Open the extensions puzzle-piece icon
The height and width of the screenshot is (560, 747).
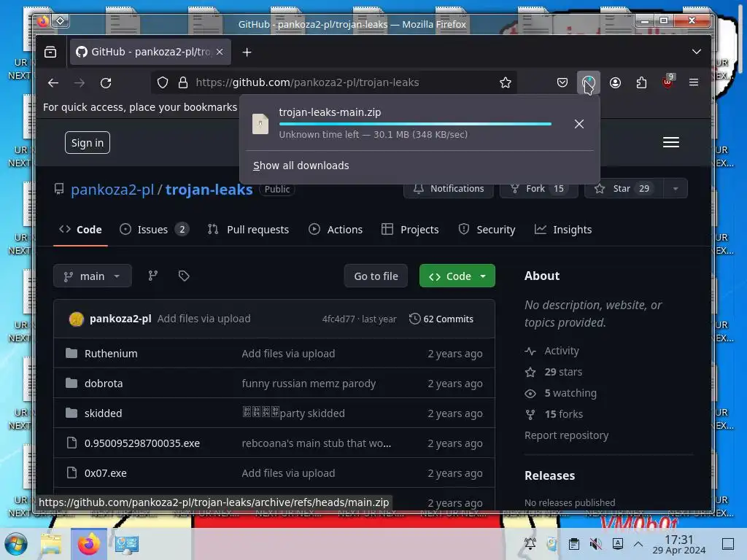[x=641, y=83]
